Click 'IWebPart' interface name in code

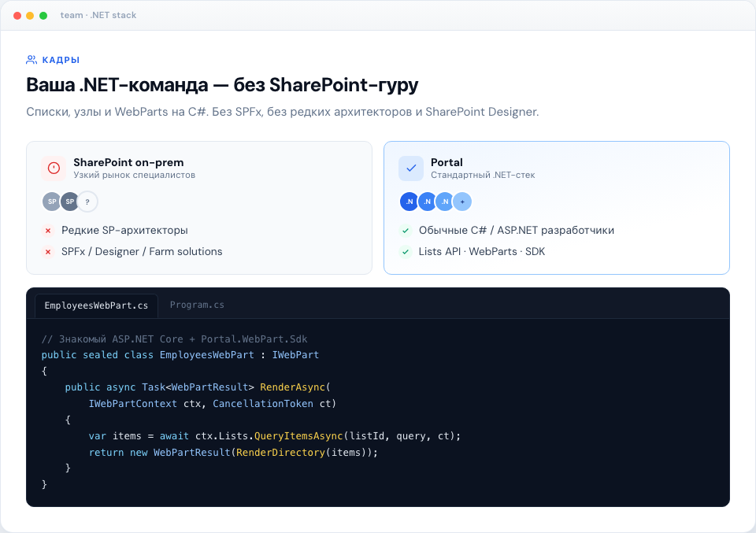tap(295, 355)
